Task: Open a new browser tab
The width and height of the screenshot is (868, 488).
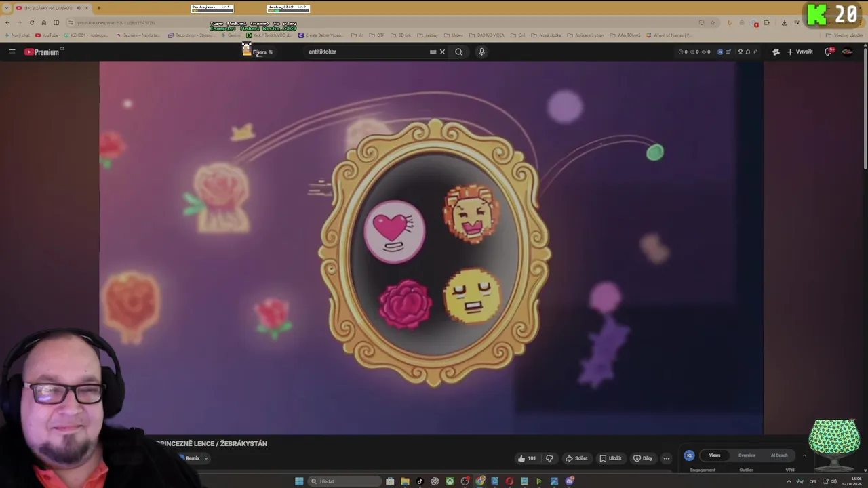Action: coord(99,8)
